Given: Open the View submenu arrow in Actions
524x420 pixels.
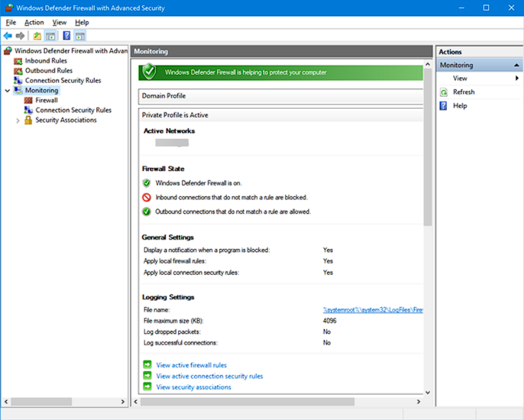Looking at the screenshot, I should pyautogui.click(x=517, y=78).
